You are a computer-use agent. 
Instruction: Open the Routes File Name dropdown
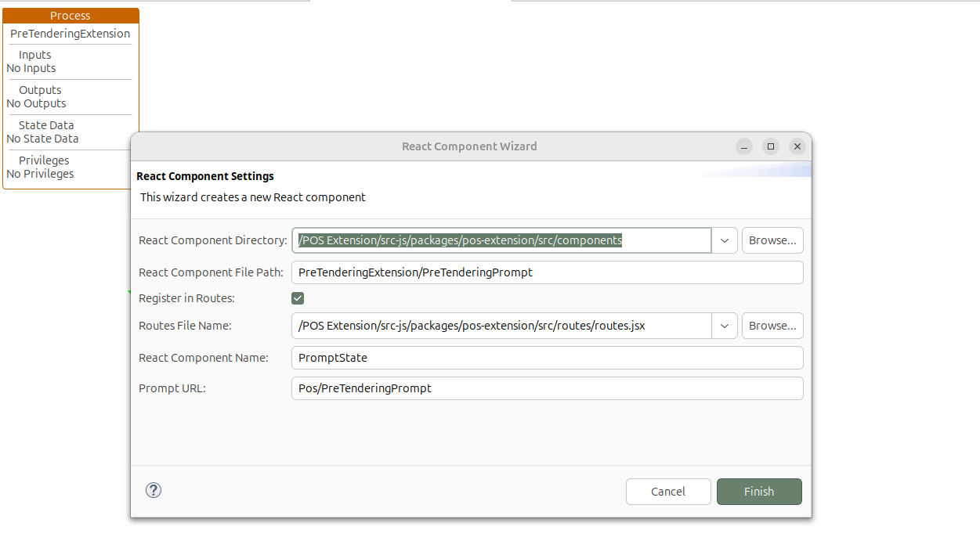click(x=724, y=326)
